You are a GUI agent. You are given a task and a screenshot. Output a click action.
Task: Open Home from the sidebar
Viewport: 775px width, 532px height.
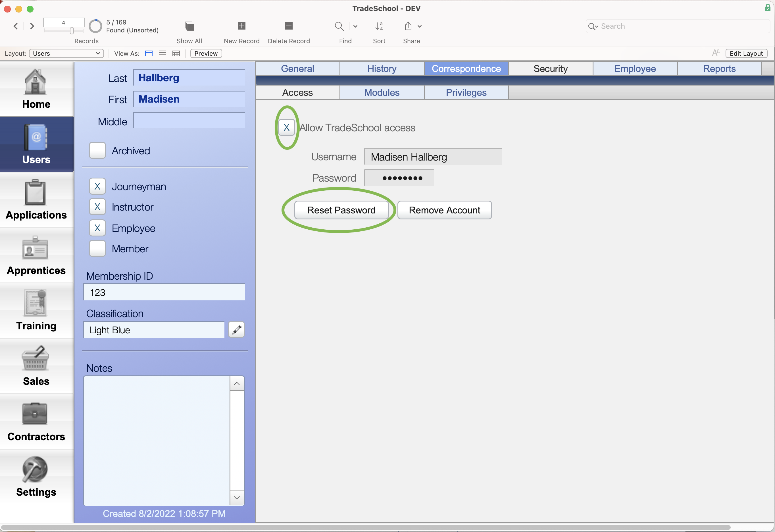click(36, 89)
